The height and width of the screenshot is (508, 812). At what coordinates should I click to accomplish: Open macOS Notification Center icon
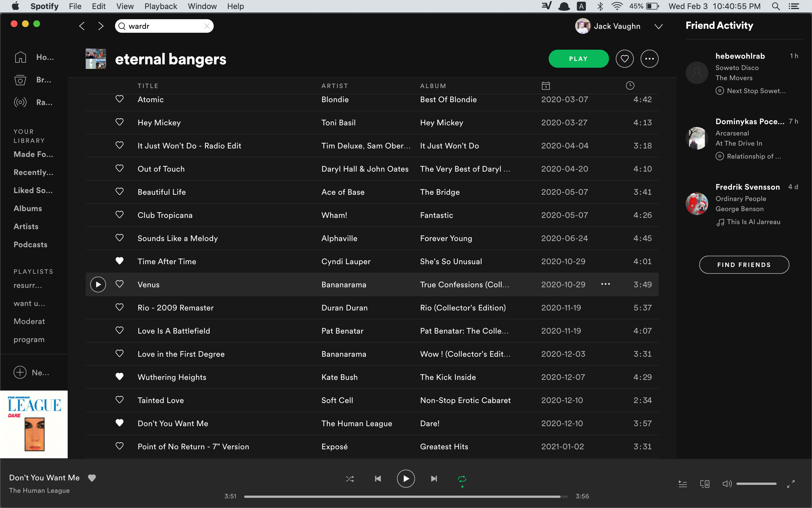[x=794, y=6]
